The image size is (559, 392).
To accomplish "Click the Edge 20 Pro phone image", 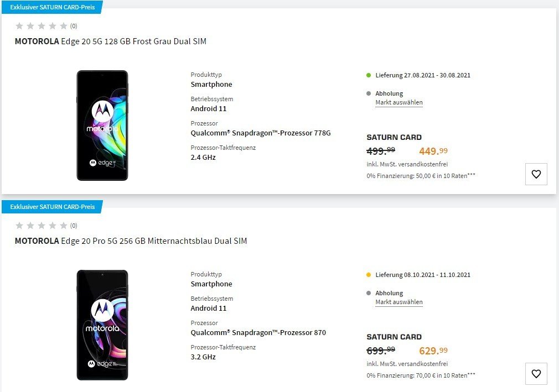I will click(102, 325).
